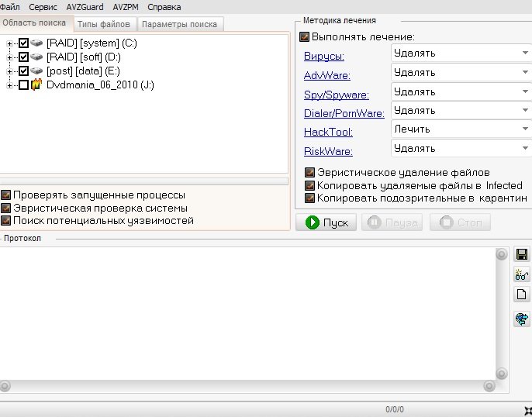This screenshot has height=417, width=532.
Task: Click the protocol horizontal scrollbar left button
Action: tap(5, 386)
